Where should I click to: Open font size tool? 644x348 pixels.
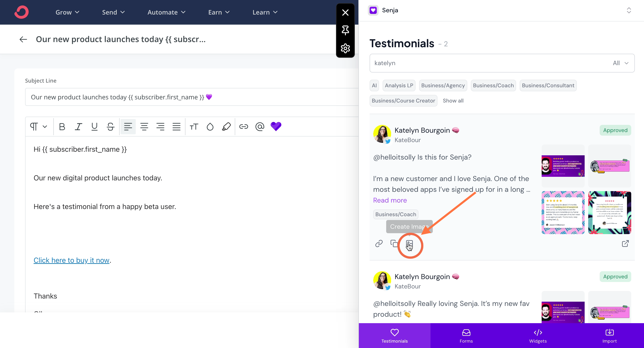194,127
